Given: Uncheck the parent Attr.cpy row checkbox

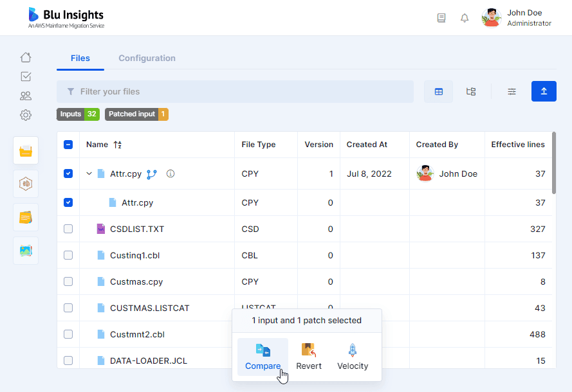Looking at the screenshot, I should [x=68, y=174].
